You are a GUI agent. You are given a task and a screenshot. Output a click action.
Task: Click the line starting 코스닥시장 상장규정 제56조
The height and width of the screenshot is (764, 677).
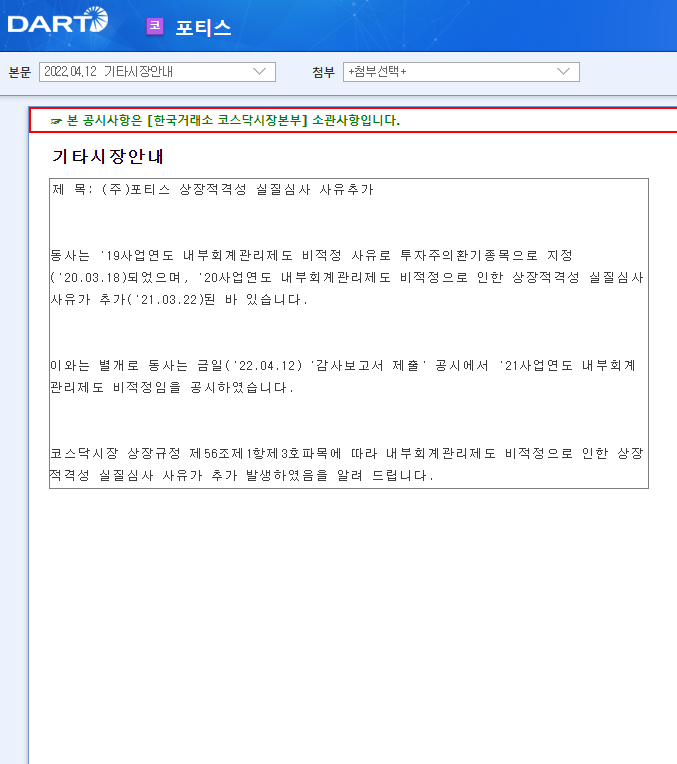pyautogui.click(x=347, y=454)
